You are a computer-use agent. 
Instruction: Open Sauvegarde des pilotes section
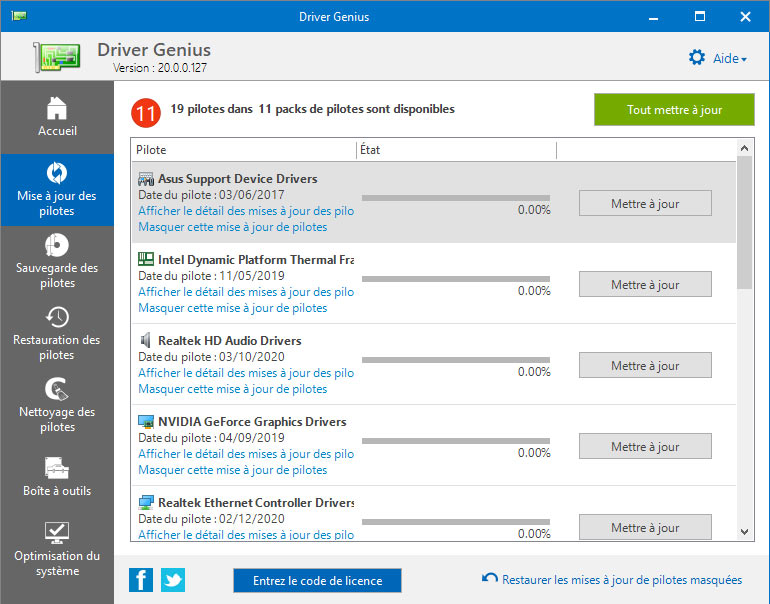57,262
